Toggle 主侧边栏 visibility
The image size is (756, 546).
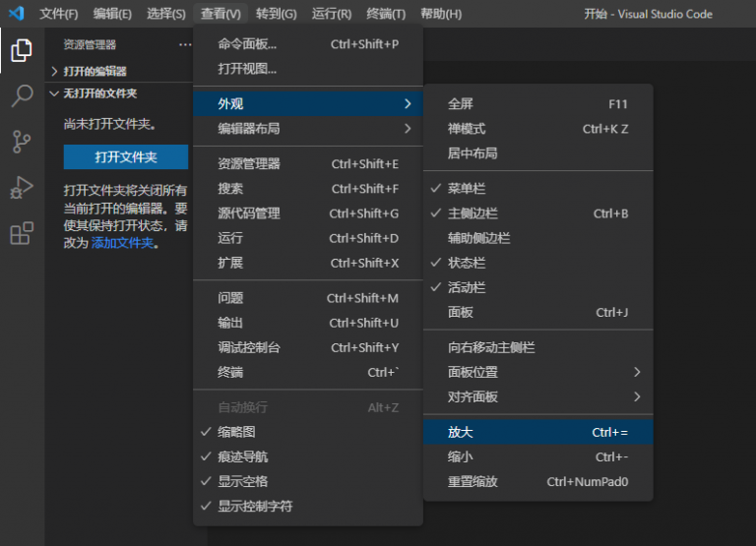pyautogui.click(x=538, y=213)
